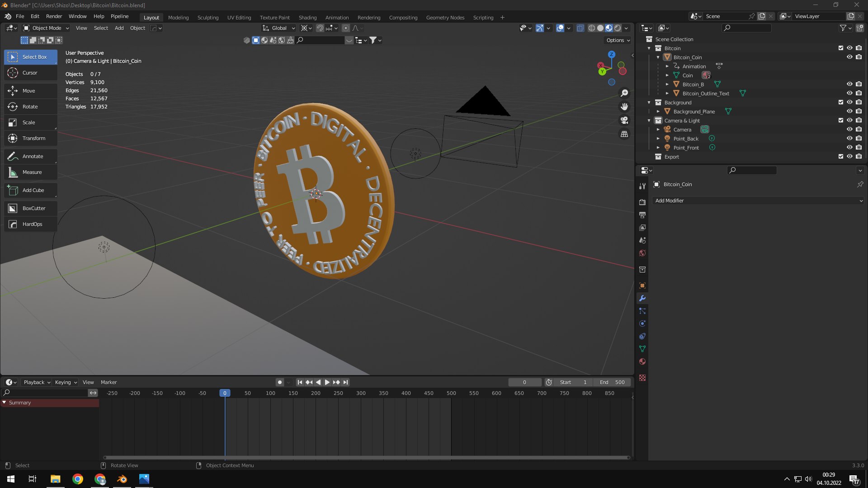Viewport: 868px width, 488px height.
Task: Click the Zoom viewport navigation icon
Action: click(624, 93)
